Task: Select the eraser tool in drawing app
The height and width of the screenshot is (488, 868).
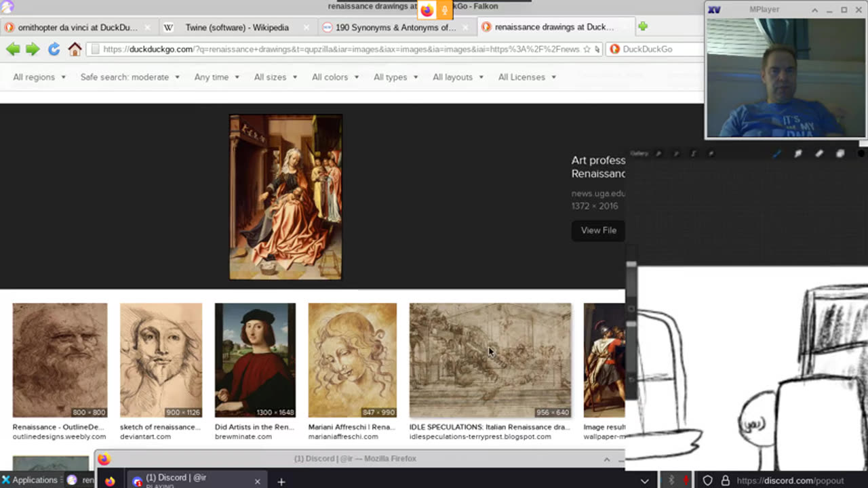Action: 819,154
